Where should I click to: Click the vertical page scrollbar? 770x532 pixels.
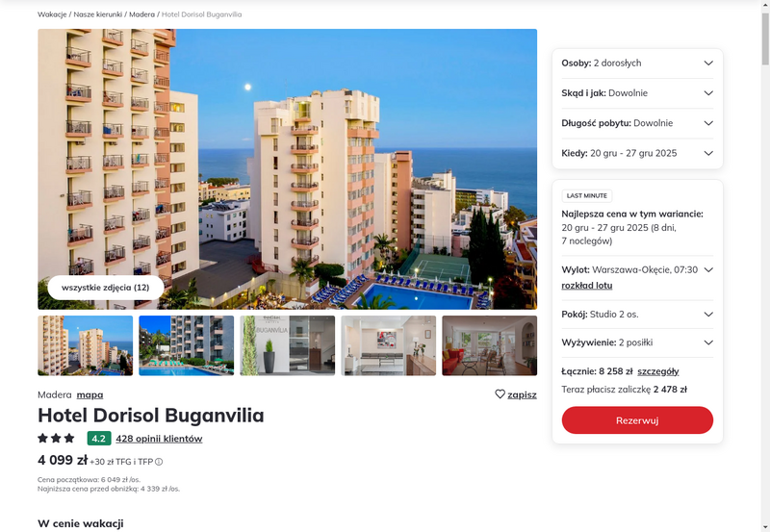point(765,266)
